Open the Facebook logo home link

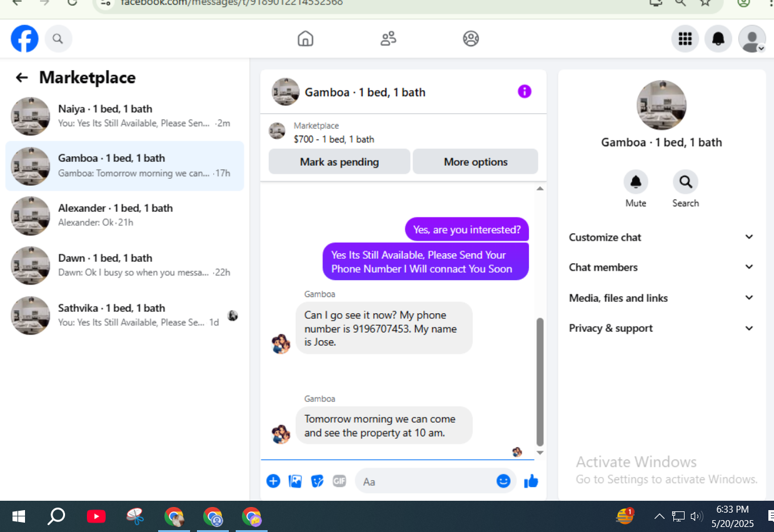coord(24,39)
